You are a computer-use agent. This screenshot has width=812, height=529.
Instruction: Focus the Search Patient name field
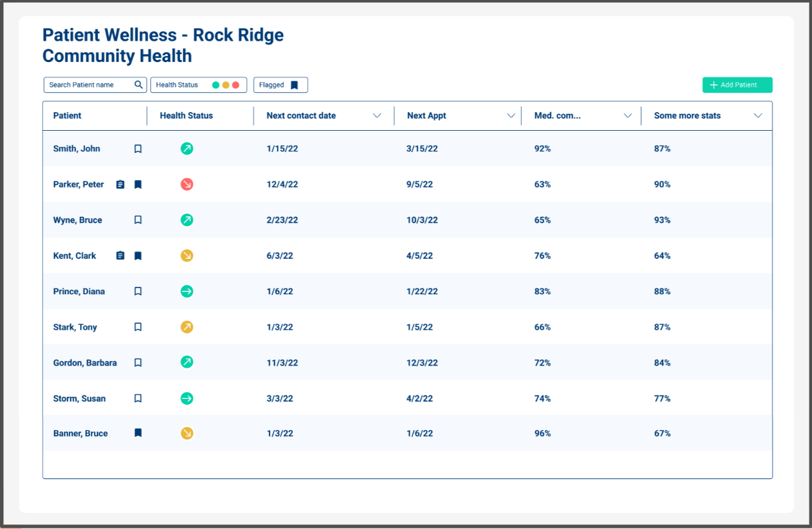click(x=95, y=85)
